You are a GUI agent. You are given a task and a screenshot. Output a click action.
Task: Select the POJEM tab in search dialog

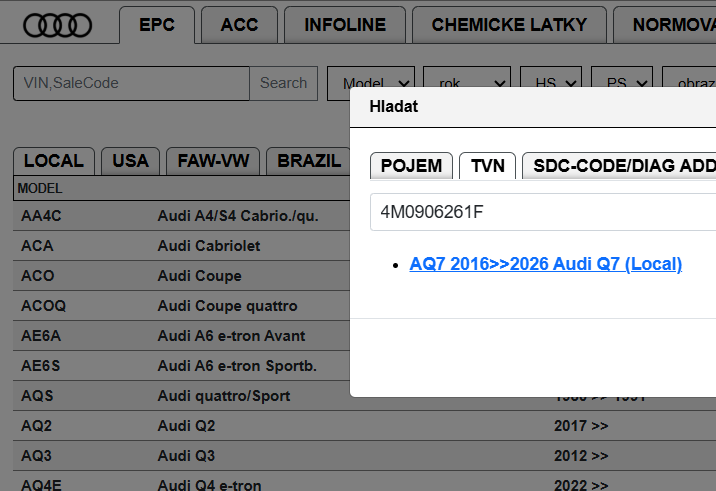[x=411, y=166]
